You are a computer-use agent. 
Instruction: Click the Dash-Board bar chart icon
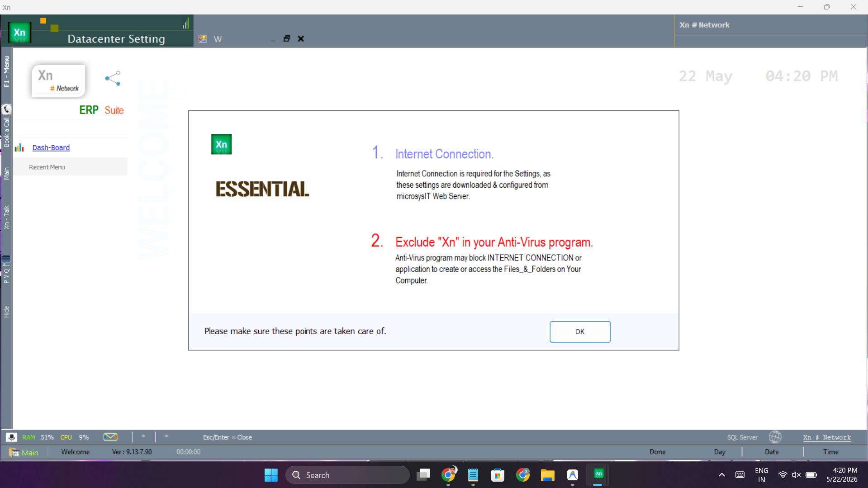tap(19, 147)
